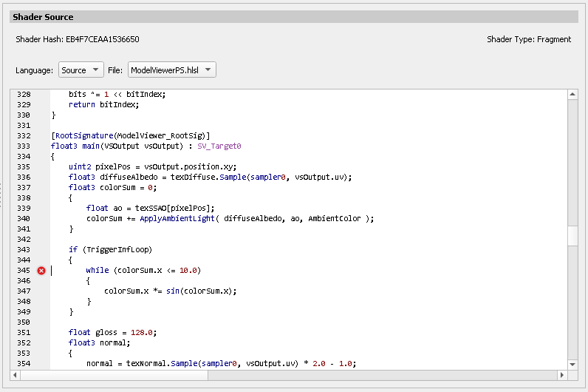Screen dimensions: 588x392
Task: Click the Shader Hash value EB4F7CEAA1536650
Action: 102,39
